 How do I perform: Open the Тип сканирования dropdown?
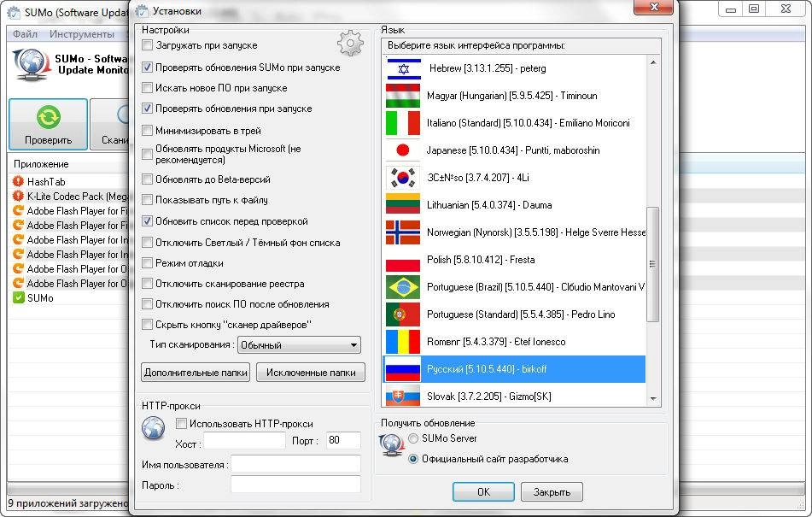(299, 345)
